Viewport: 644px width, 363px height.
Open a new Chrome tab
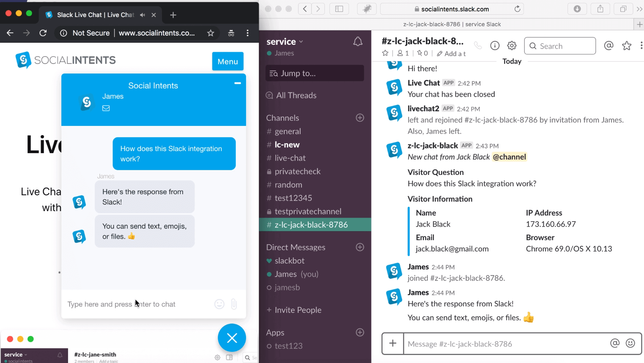(173, 15)
